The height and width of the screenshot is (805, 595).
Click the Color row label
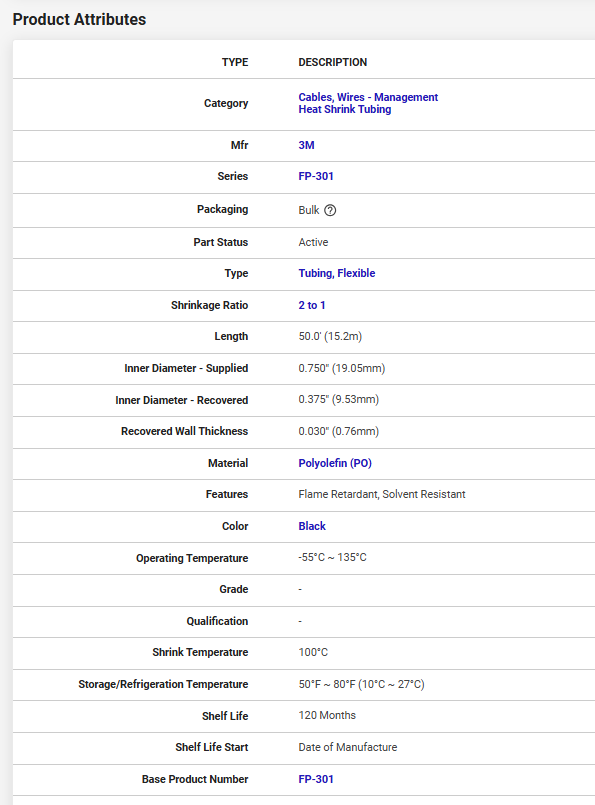(235, 526)
